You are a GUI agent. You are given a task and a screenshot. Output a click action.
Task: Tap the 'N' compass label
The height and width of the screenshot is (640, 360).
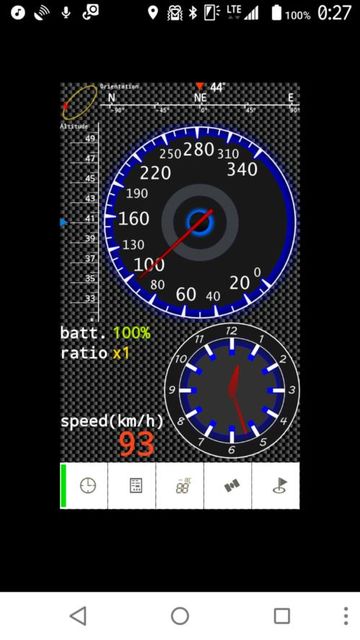(111, 98)
